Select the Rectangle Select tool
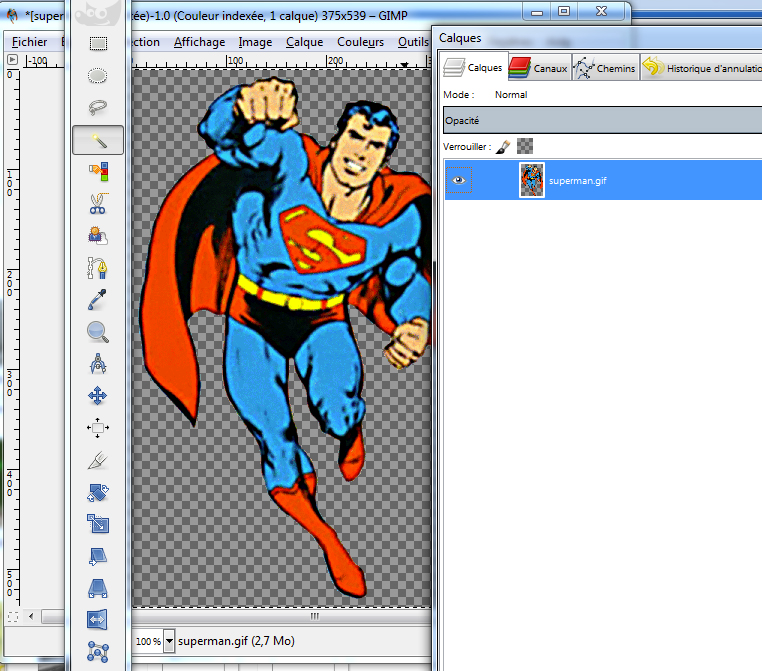This screenshot has height=671, width=762. pos(98,44)
